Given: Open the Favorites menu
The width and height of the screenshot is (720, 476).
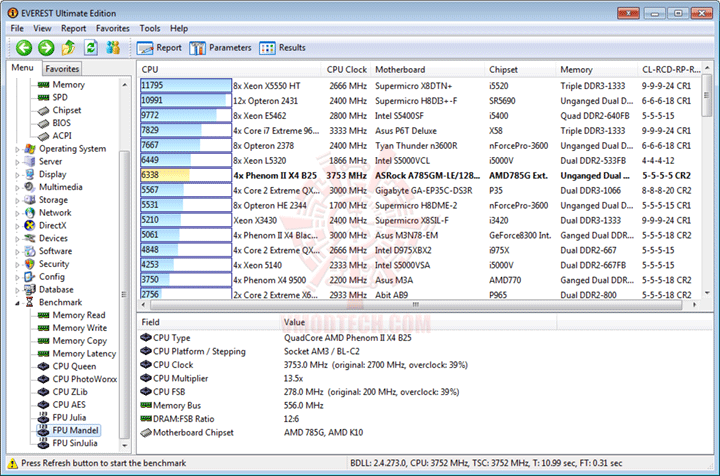Looking at the screenshot, I should (x=112, y=28).
